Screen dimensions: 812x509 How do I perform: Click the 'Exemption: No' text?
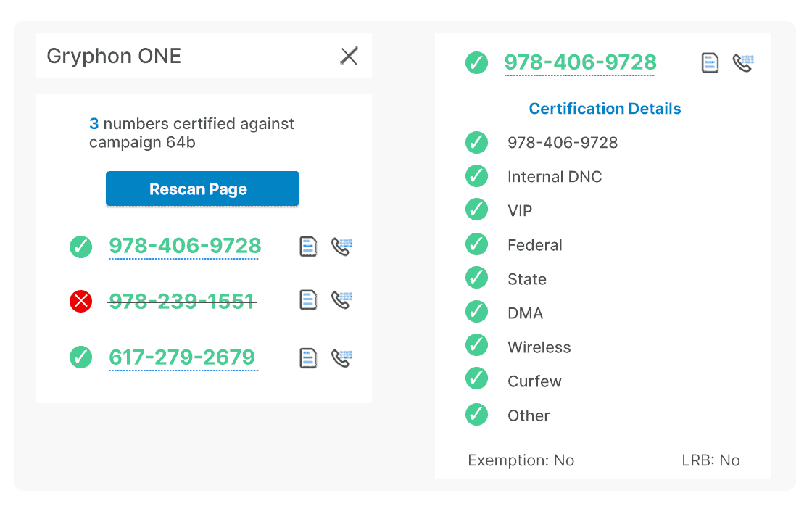(521, 460)
